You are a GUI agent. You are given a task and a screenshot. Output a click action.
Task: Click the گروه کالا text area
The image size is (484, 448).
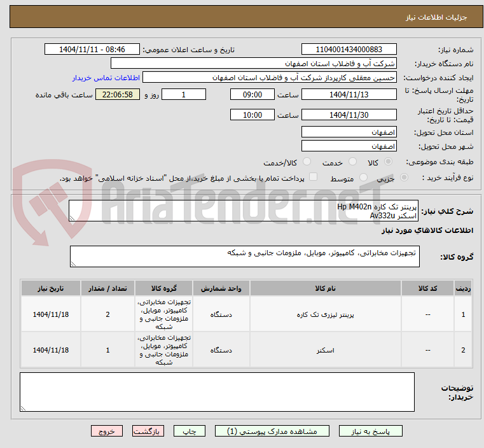[x=244, y=256]
